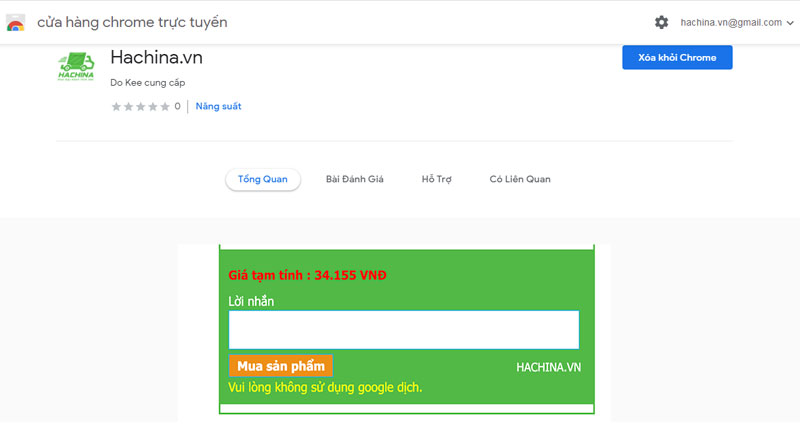800x440 pixels.
Task: Click the extension screenshot preview image
Action: click(x=393, y=332)
